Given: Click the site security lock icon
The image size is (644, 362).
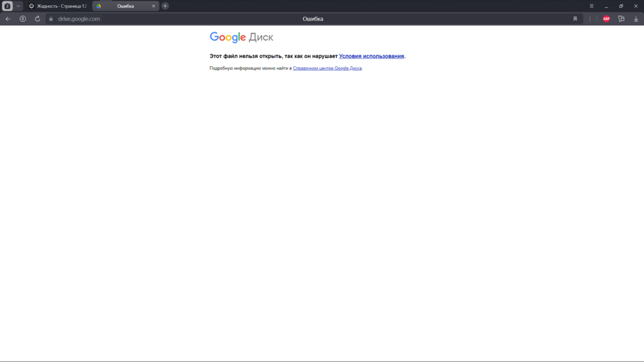Looking at the screenshot, I should [51, 19].
